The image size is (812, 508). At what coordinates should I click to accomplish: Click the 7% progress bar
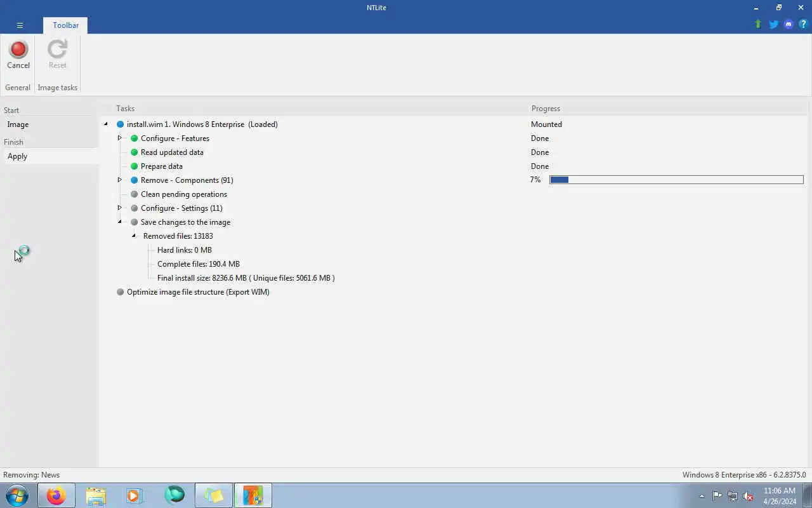pyautogui.click(x=676, y=180)
